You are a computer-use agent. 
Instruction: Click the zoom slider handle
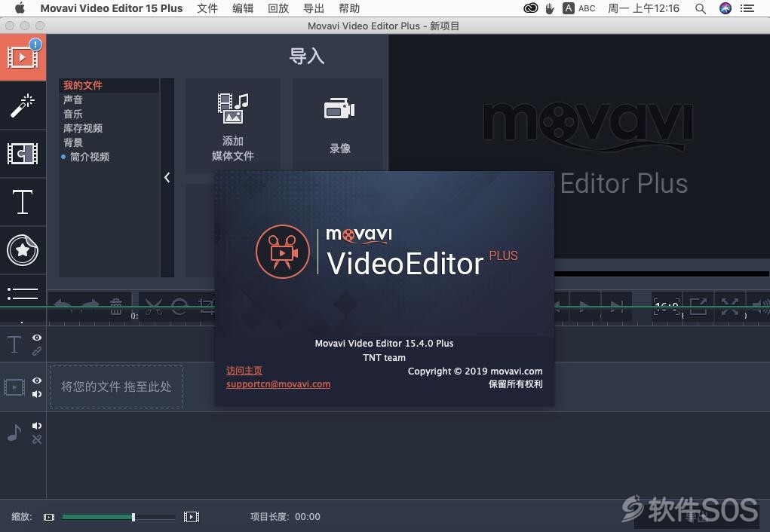pyautogui.click(x=133, y=517)
